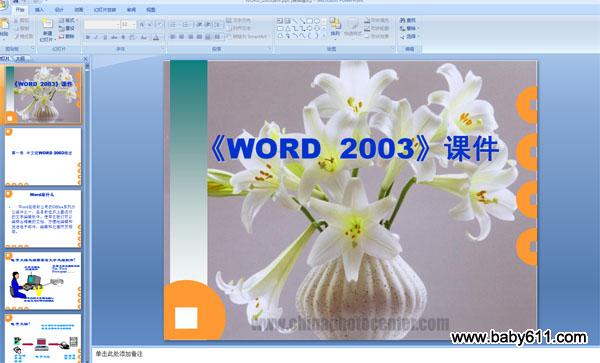This screenshot has height=363, width=600.
Task: Open the Insert (插入) ribbon tab
Action: pyautogui.click(x=39, y=10)
